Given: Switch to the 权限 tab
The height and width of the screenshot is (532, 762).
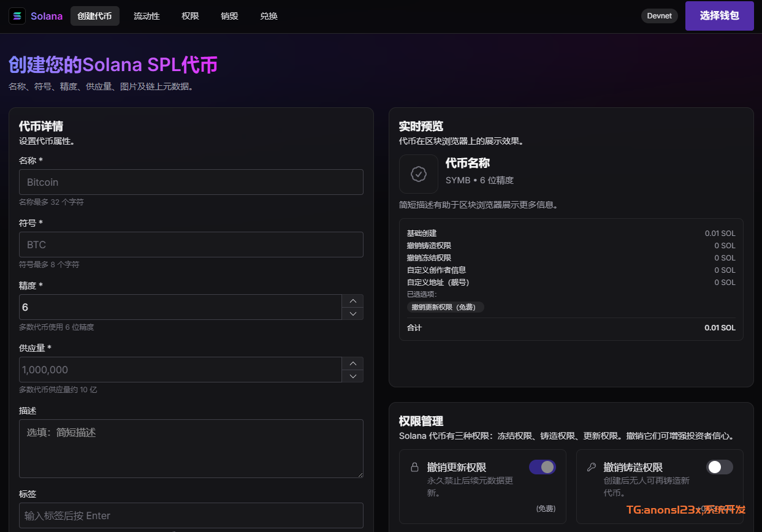Looking at the screenshot, I should tap(190, 16).
